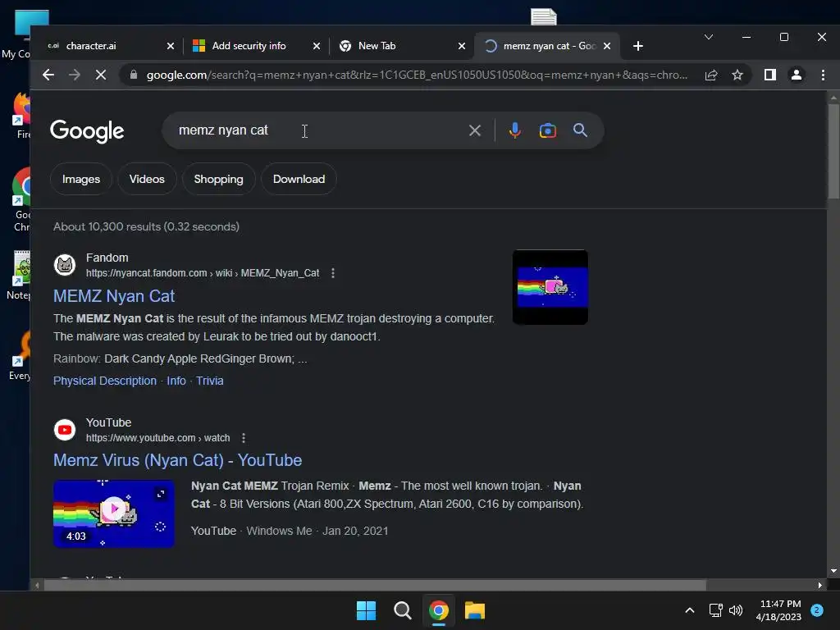Viewport: 840px width, 630px height.
Task: Open network status tray icon
Action: tap(715, 610)
